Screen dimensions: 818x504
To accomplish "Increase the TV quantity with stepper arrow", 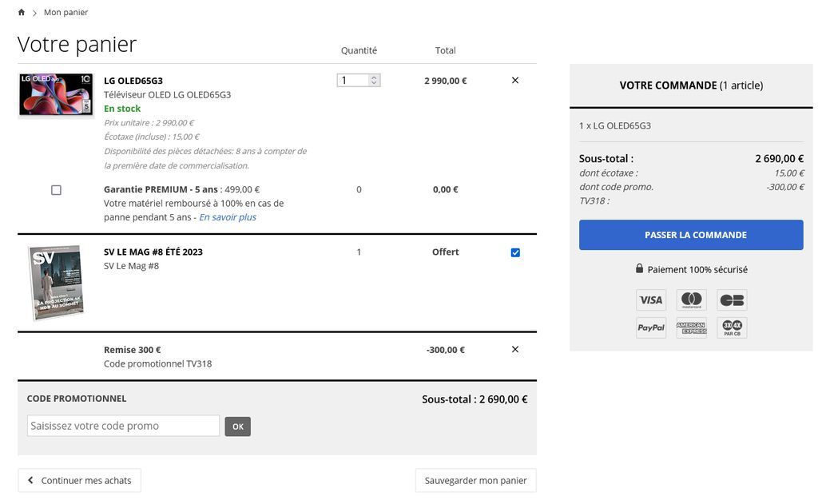I will coord(375,77).
